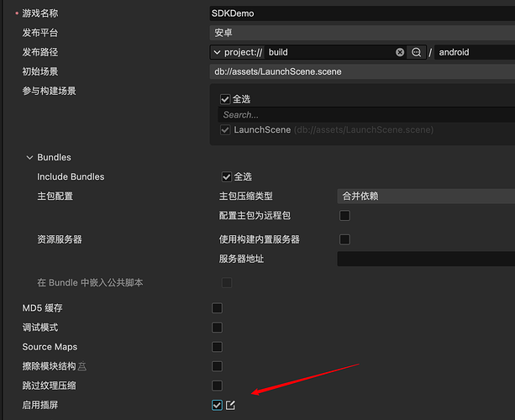
Task: Click the 主包配置 label
Action: coord(55,196)
